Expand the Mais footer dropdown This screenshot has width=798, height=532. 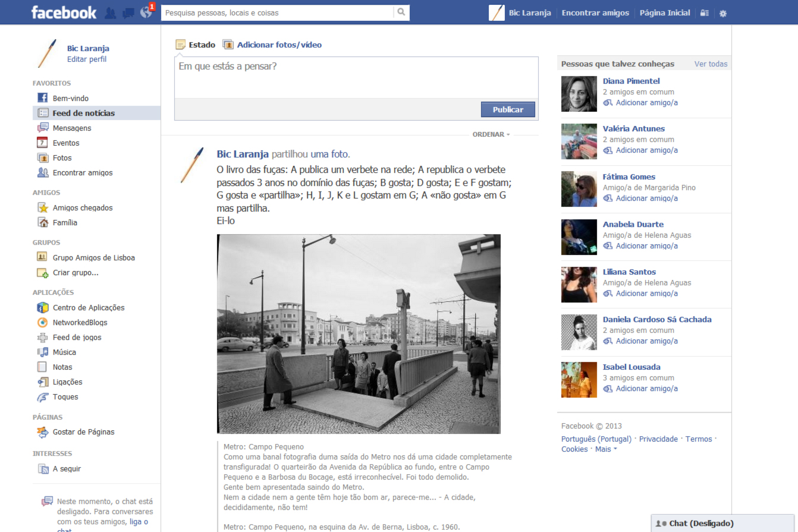(x=606, y=449)
